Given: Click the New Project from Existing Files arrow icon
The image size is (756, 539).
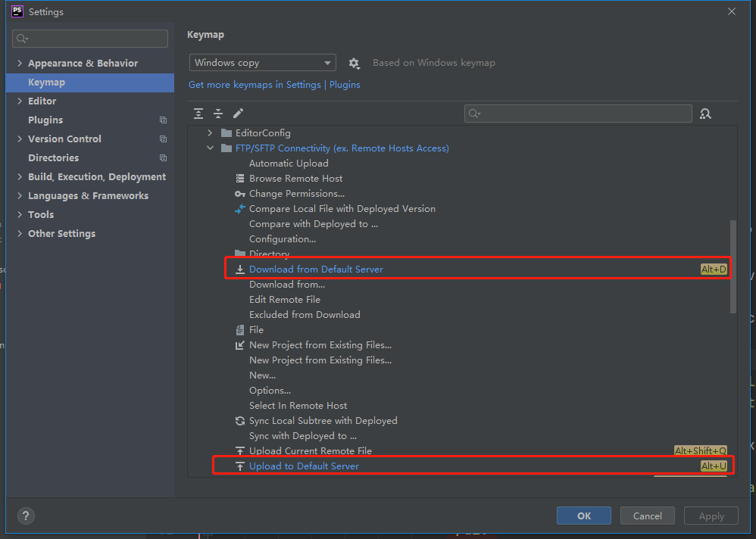Looking at the screenshot, I should coord(239,345).
